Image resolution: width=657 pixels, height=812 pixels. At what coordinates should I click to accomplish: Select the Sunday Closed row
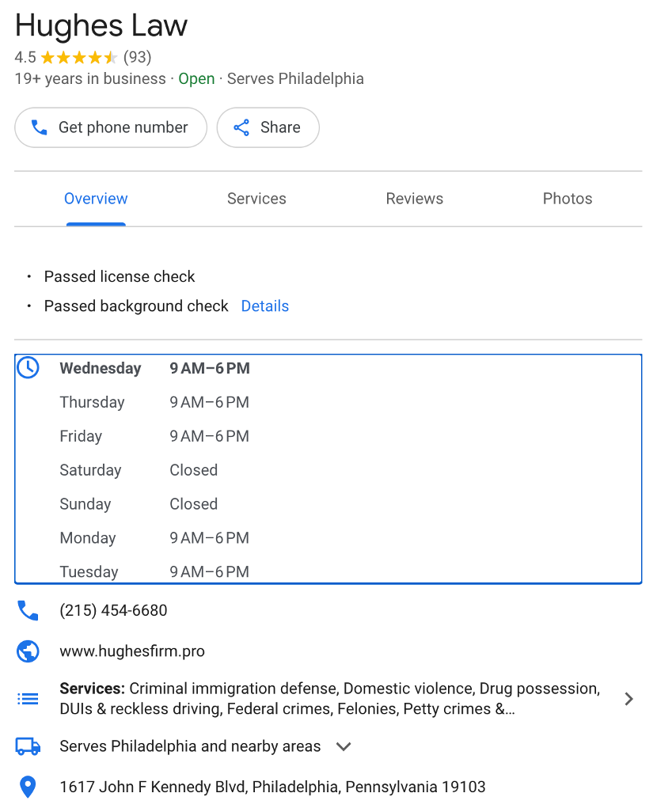[x=139, y=504]
